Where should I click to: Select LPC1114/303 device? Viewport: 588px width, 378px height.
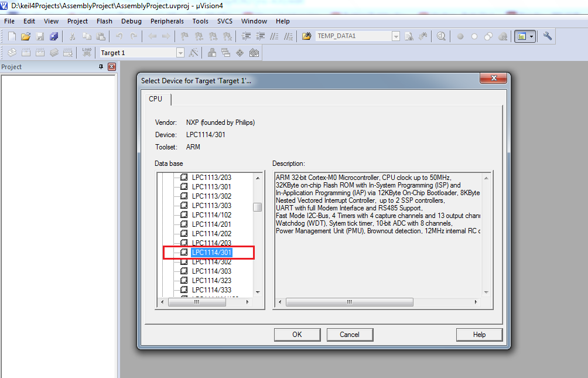click(x=211, y=271)
